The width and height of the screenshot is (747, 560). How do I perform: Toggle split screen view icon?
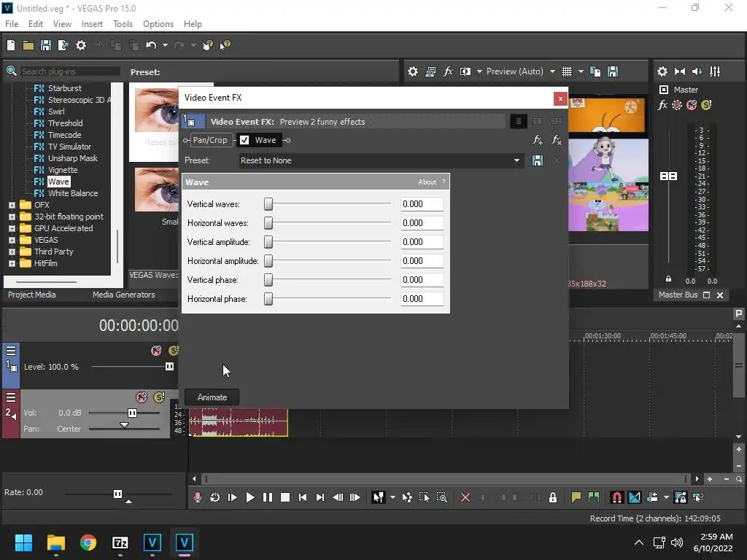coord(465,71)
